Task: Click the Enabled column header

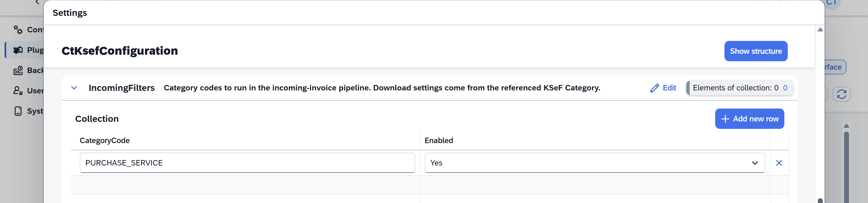Action: click(x=438, y=141)
